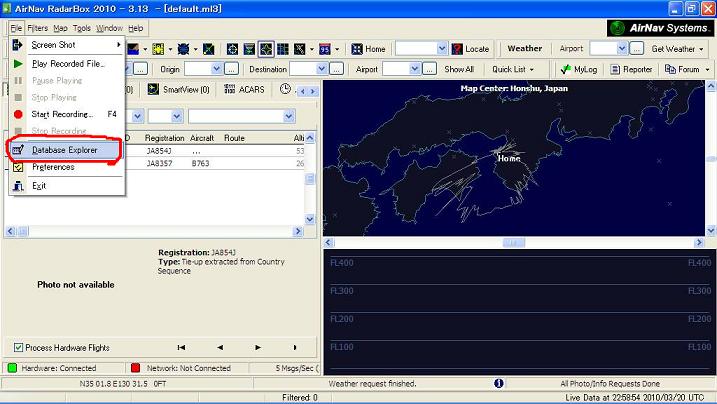Click the yellow grid map layer icon

pos(158,49)
